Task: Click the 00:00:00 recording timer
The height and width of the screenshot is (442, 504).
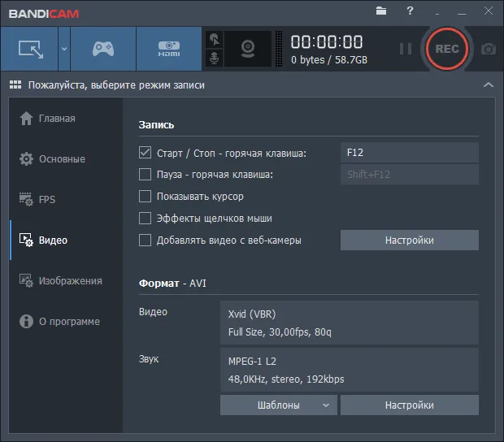Action: coord(327,42)
